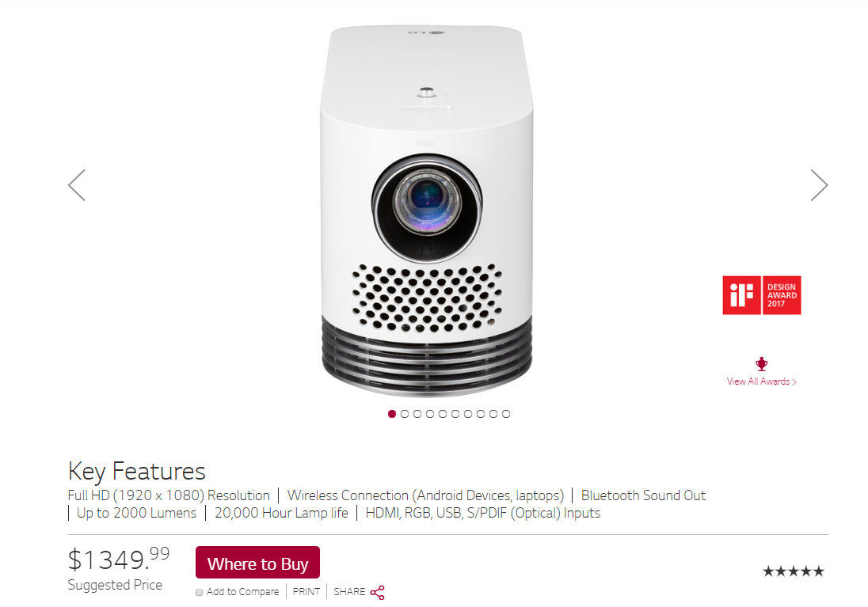Viewport: 868px width, 607px height.
Task: Advance to next product image arrow
Action: tap(819, 185)
